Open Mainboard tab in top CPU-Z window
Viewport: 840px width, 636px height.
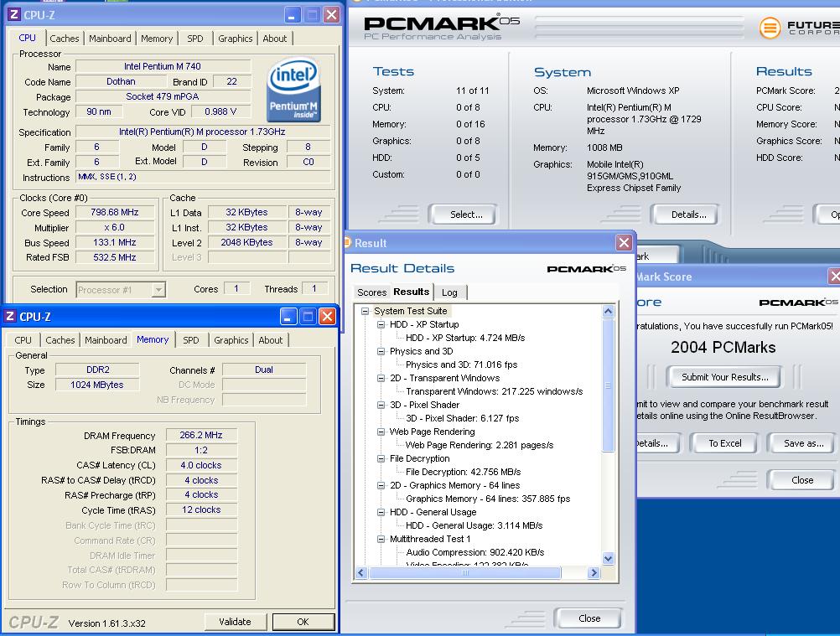click(110, 39)
